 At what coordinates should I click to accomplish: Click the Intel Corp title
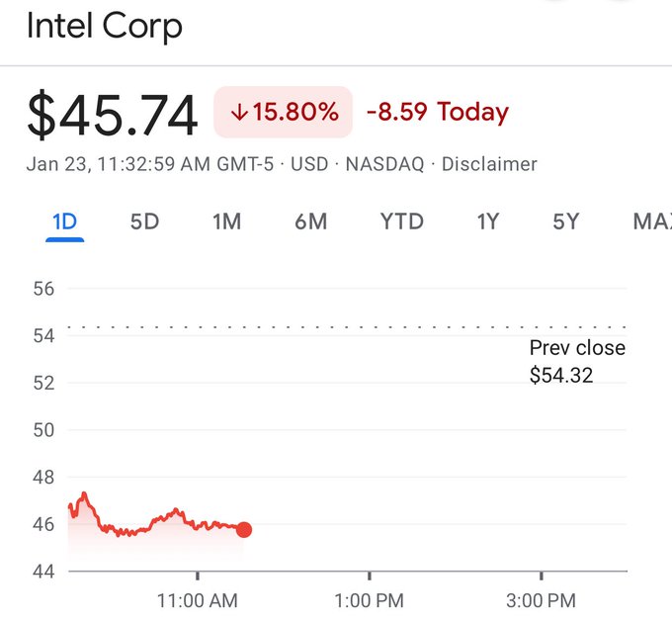[x=105, y=27]
